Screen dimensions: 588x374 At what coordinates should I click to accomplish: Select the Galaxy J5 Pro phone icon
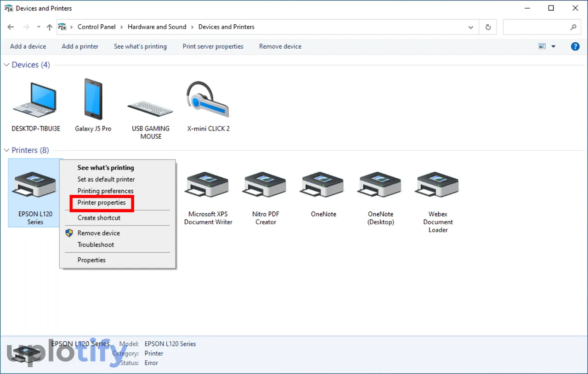pos(93,99)
